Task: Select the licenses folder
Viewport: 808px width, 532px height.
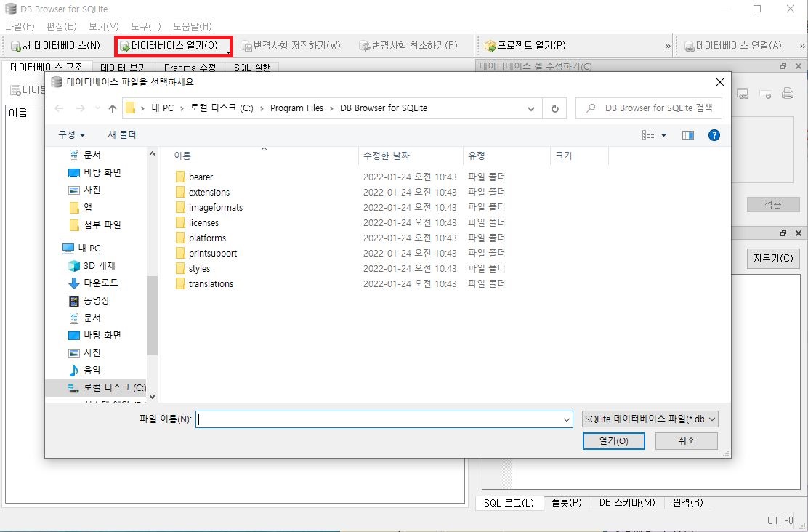Action: [203, 222]
